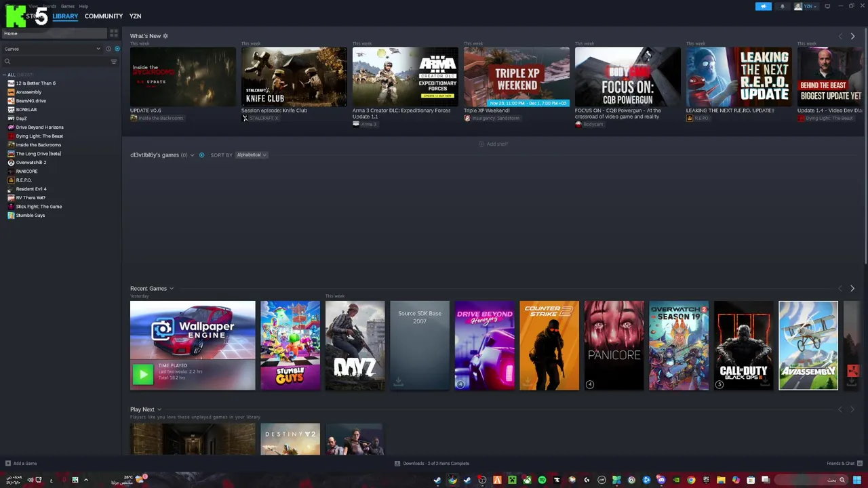Show next What's New items arrow
This screenshot has width=868, height=488.
click(x=852, y=36)
